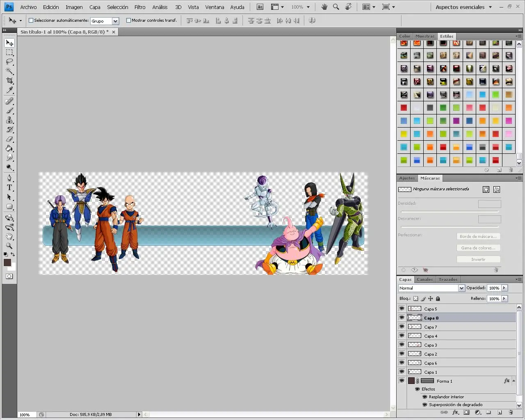Screen dimensions: 525x420
Task: Switch to the Trazados tab
Action: (448, 279)
